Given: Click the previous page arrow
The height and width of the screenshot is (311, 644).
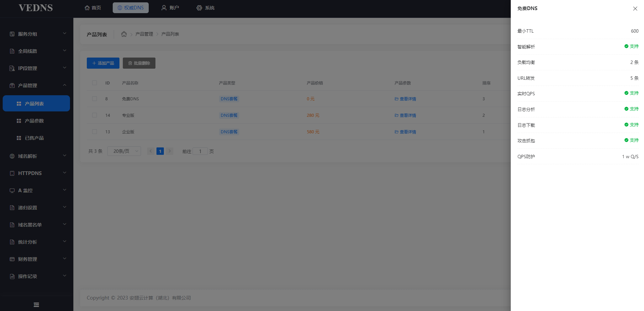Looking at the screenshot, I should point(151,151).
